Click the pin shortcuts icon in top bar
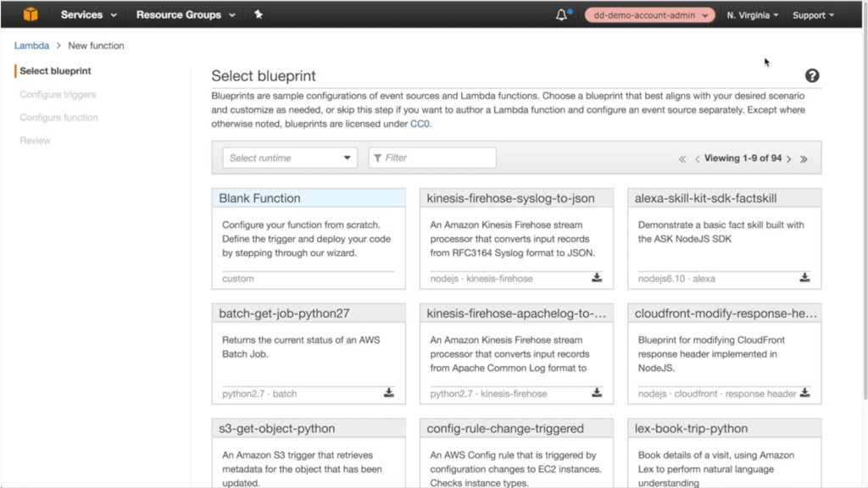The height and width of the screenshot is (488, 868). (259, 14)
